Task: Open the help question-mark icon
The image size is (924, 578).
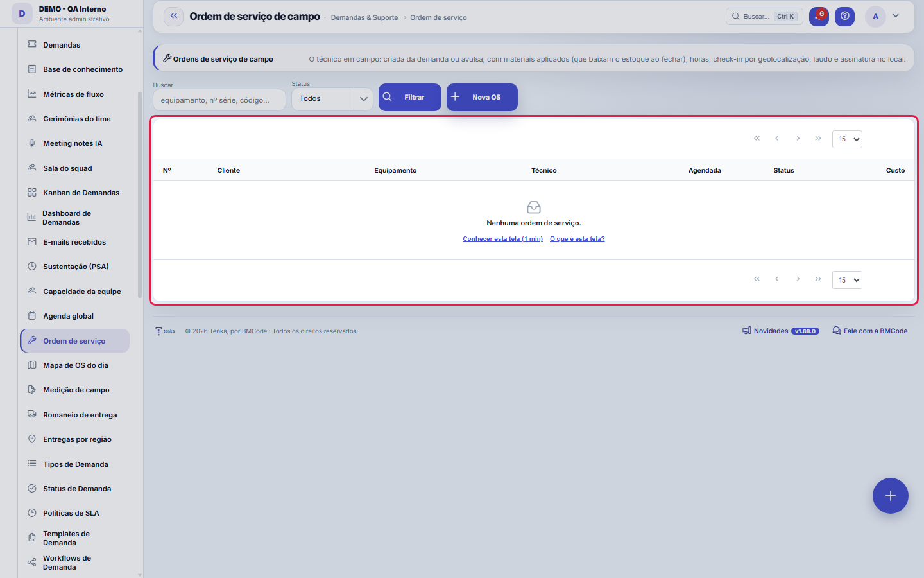Action: pos(845,17)
